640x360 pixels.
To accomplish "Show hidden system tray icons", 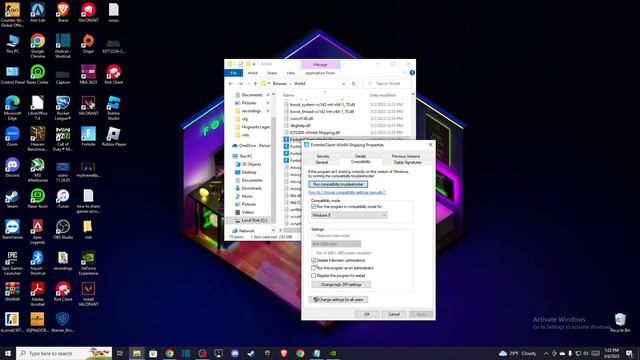I will pos(546,353).
